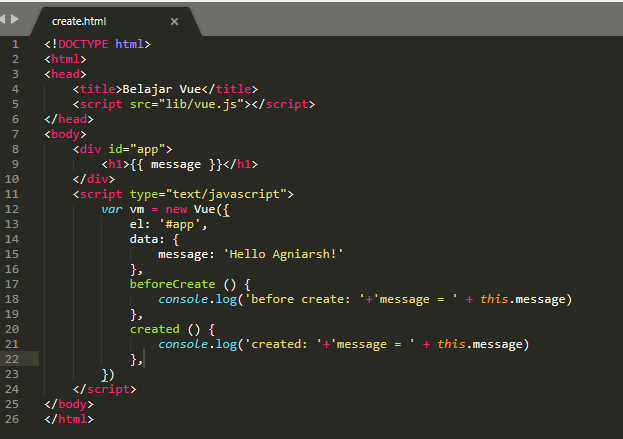This screenshot has height=439, width=623.
Task: Click line number 22 in gutter
Action: 12,359
